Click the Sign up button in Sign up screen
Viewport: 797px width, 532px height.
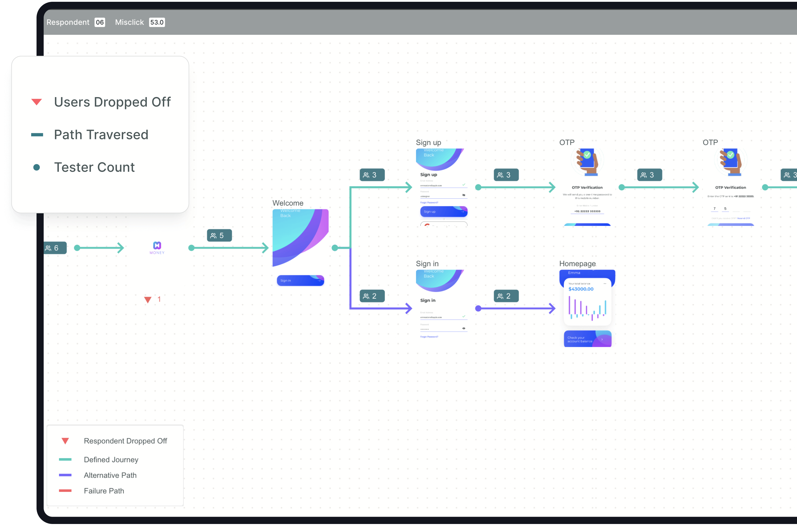443,212
